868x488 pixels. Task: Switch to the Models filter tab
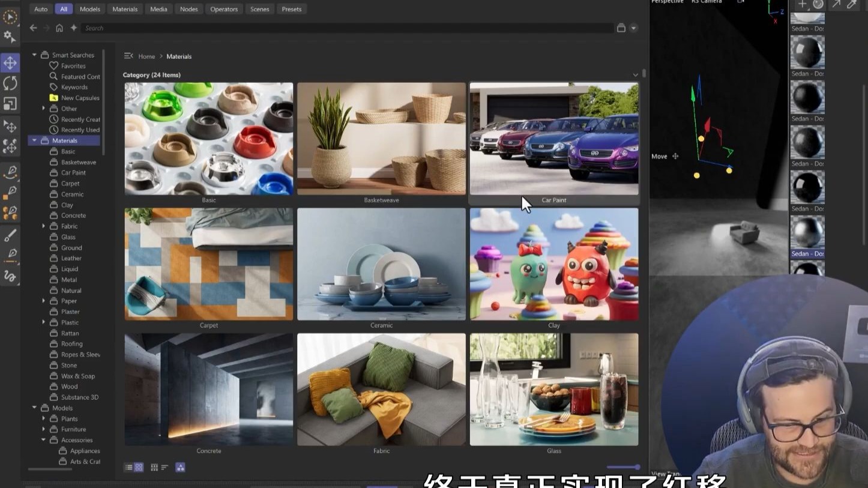tap(90, 9)
